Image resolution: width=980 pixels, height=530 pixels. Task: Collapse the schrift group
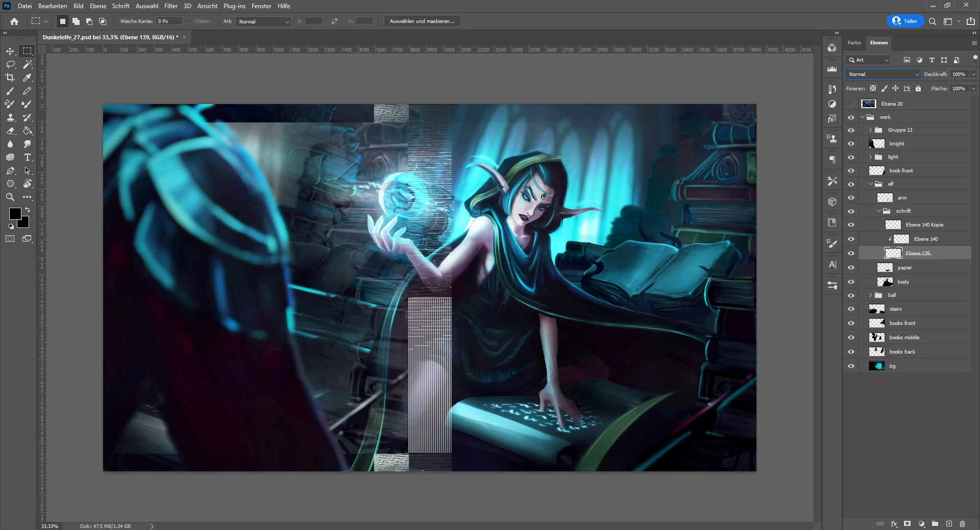coord(879,211)
